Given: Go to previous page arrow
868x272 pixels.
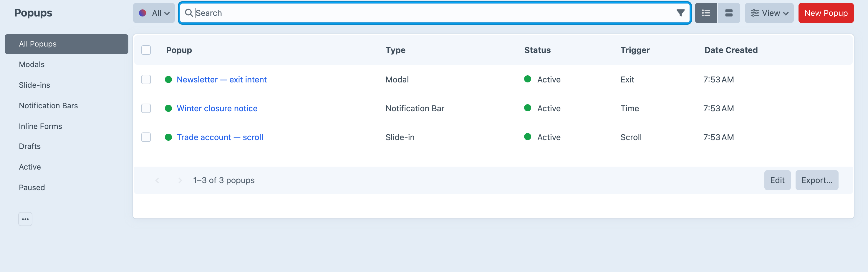Looking at the screenshot, I should [x=157, y=180].
